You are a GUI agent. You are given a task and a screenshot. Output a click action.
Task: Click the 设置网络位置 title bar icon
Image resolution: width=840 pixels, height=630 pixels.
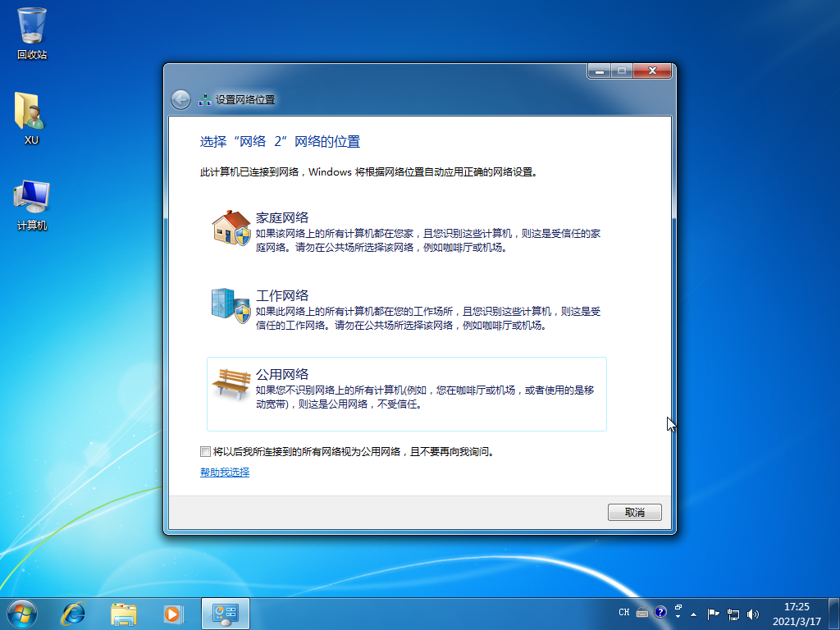point(203,98)
